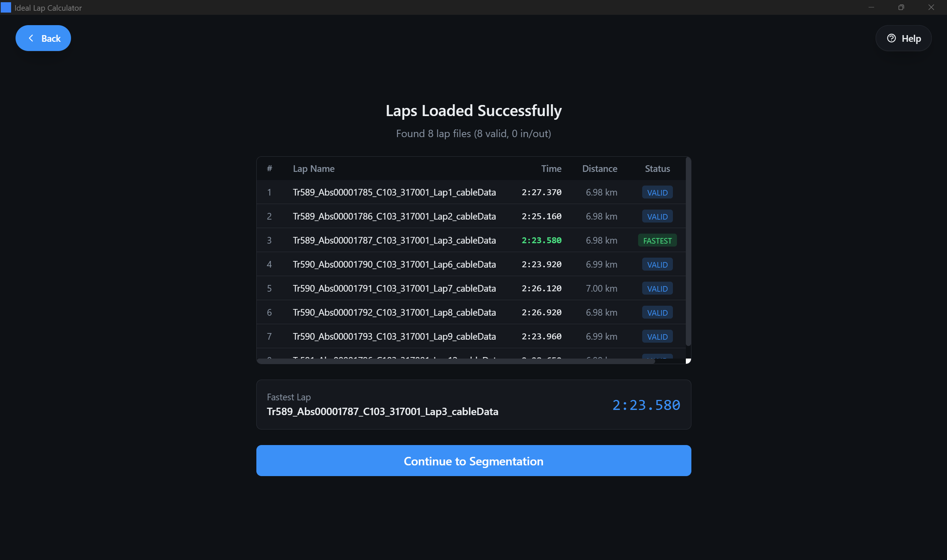Click the Ideal Lap Calculator title bar app icon
This screenshot has height=560, width=947.
6,7
